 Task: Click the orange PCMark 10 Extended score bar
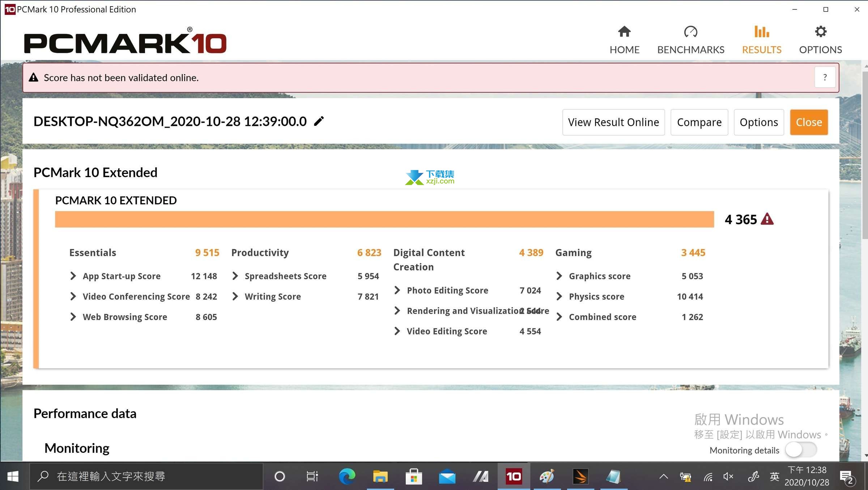[384, 219]
